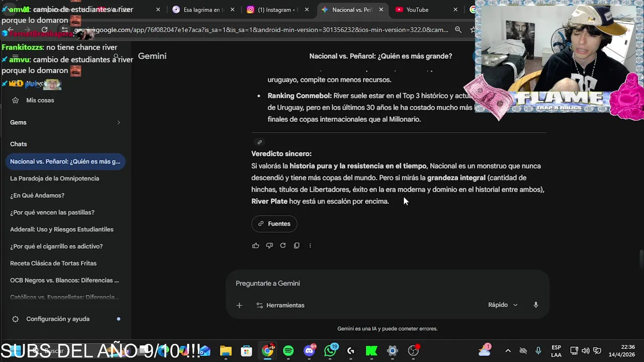The height and width of the screenshot is (362, 644).
Task: Open the weather widget in taskbar
Action: pos(485,350)
